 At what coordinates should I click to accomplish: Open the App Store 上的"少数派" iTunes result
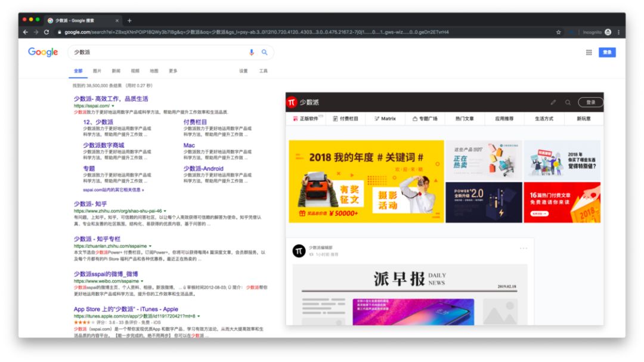point(126,310)
